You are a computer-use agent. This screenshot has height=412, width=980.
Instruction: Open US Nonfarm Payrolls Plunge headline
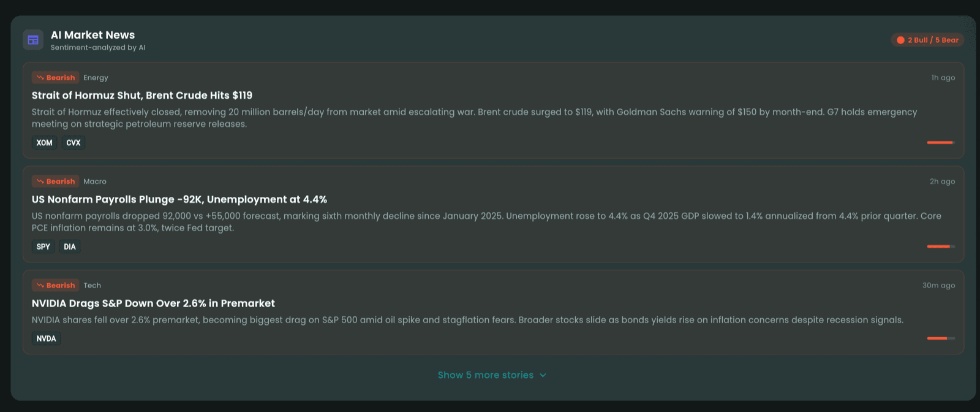tap(179, 200)
